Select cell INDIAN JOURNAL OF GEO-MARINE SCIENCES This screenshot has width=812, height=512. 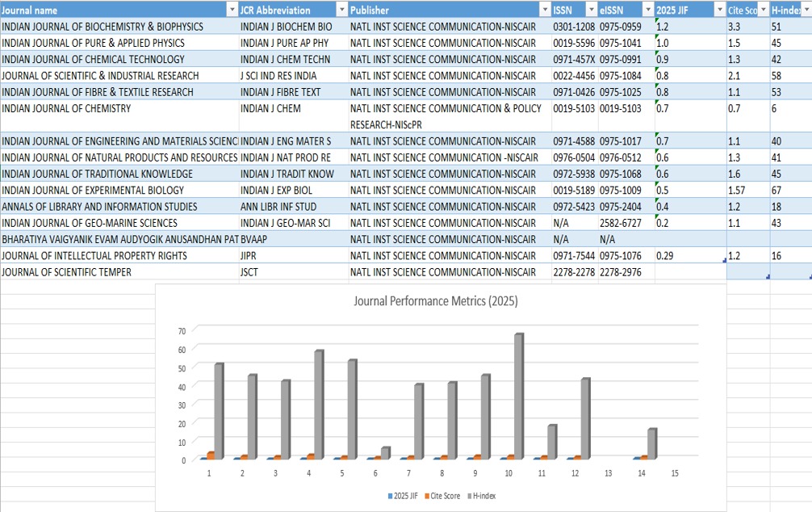[119, 223]
